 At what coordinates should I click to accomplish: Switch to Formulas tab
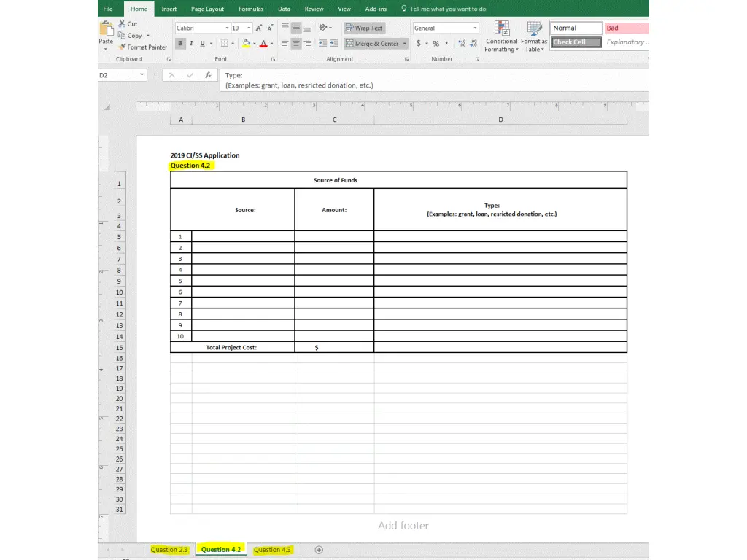251,9
